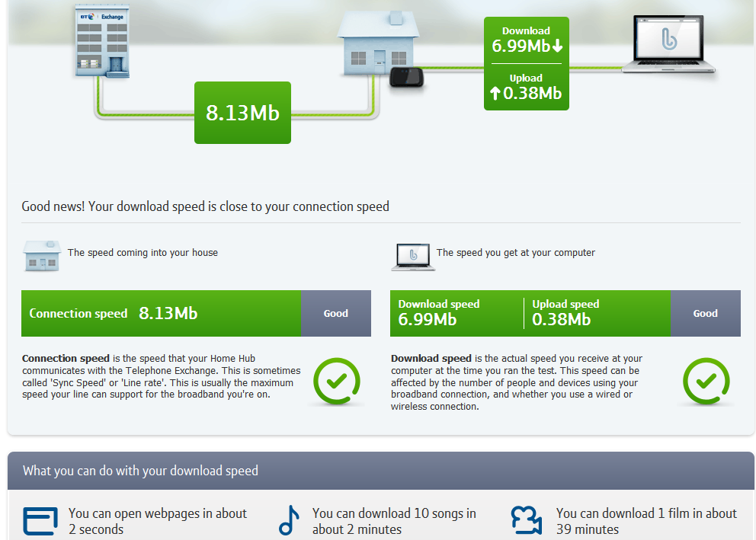Click the music note songs icon
Screen dimensions: 756x540
[289, 520]
